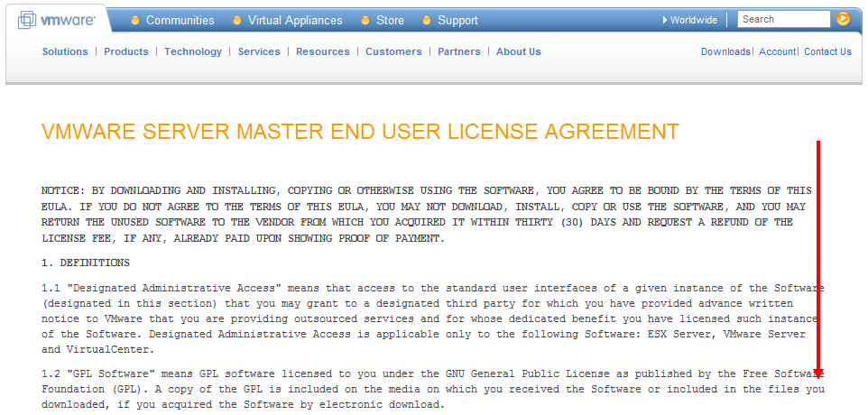Open the Support tab
Image resolution: width=868 pixels, height=415 pixels.
[450, 21]
